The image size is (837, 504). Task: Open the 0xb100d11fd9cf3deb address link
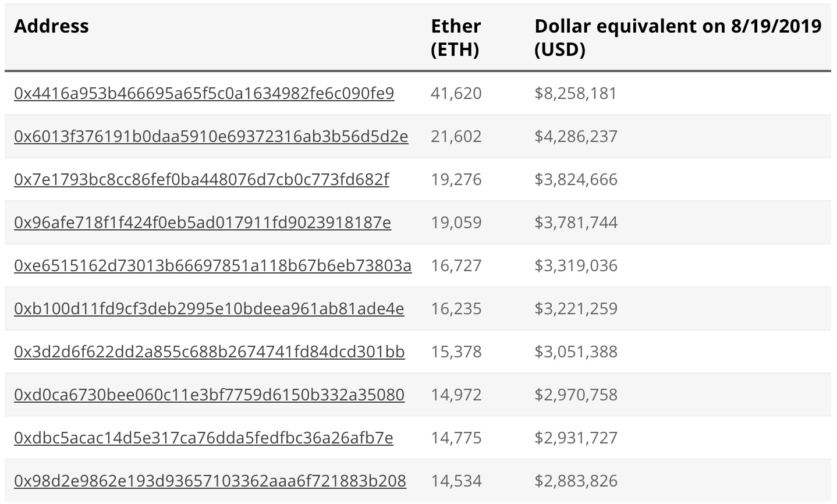[209, 309]
